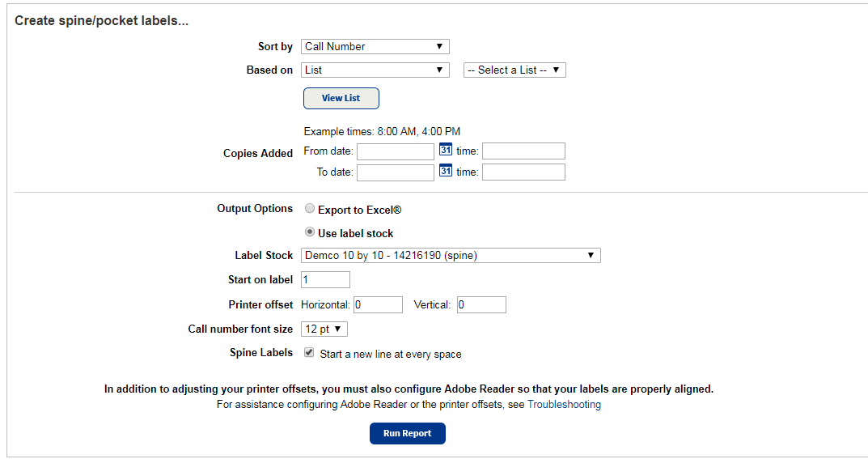Click the Start on label field
This screenshot has height=459, width=868.
325,280
